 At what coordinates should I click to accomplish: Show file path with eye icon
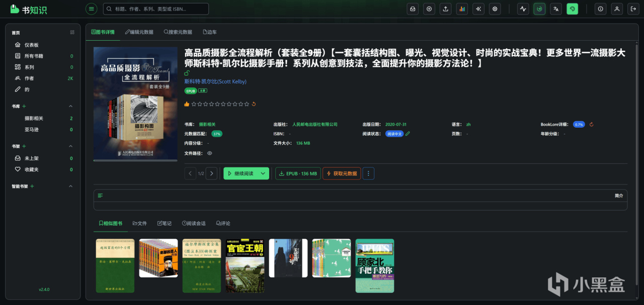tap(209, 153)
